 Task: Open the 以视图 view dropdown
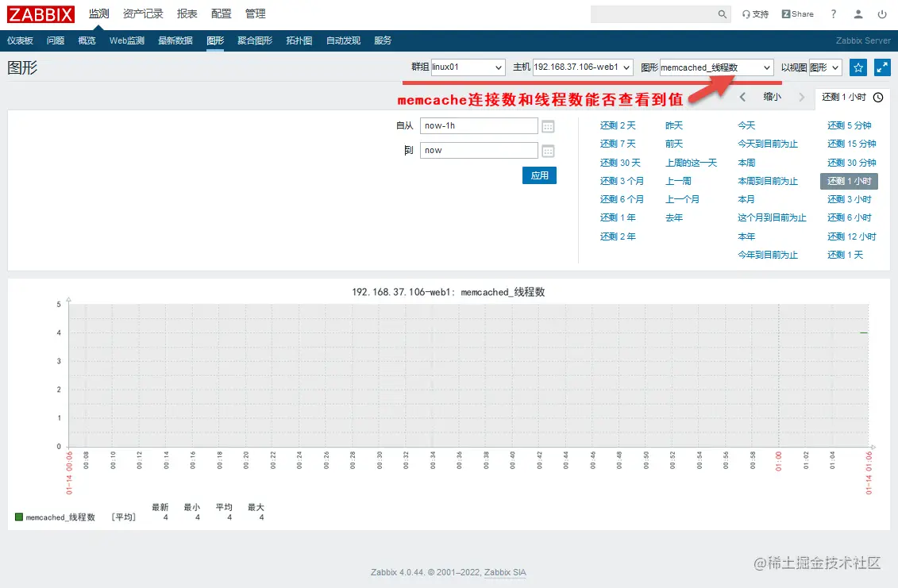tap(825, 67)
